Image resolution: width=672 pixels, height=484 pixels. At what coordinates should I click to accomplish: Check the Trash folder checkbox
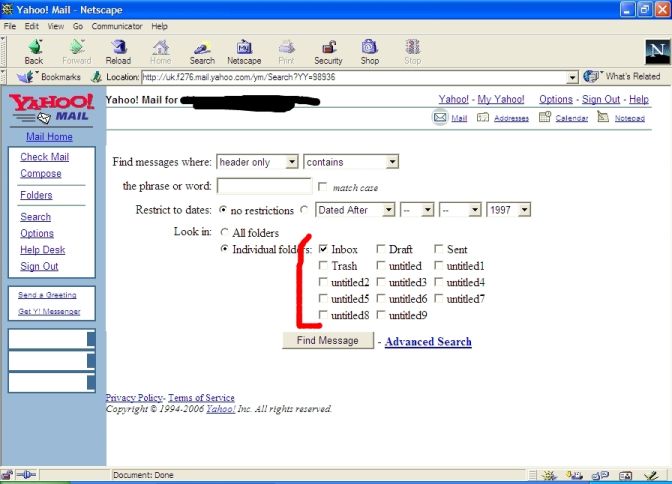(x=323, y=265)
